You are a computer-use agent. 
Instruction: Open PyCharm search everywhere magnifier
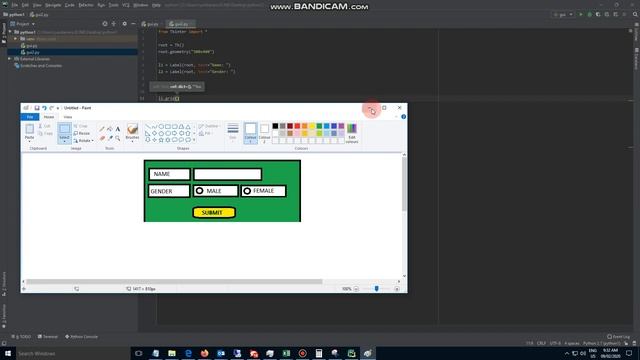point(635,14)
